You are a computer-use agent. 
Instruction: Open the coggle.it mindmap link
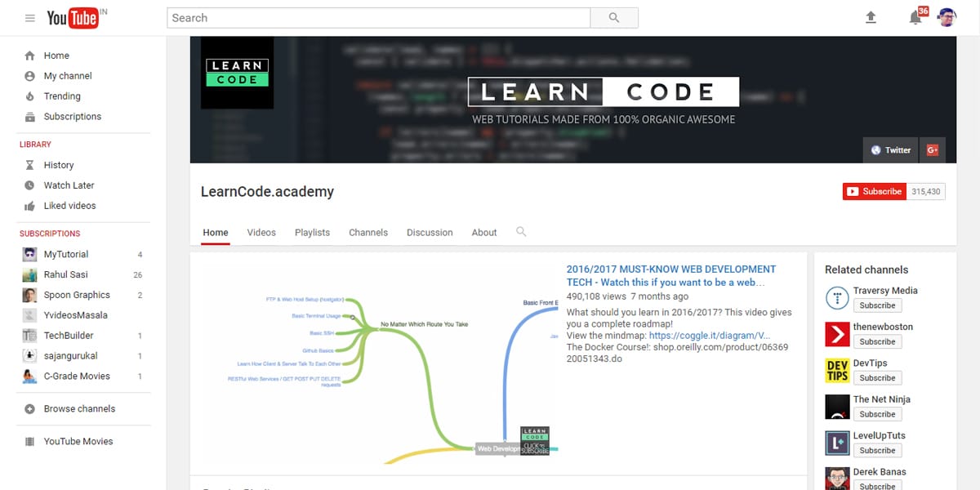710,336
